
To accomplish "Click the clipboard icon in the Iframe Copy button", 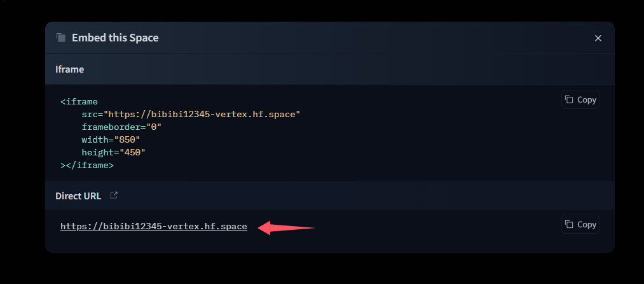I will coord(569,99).
